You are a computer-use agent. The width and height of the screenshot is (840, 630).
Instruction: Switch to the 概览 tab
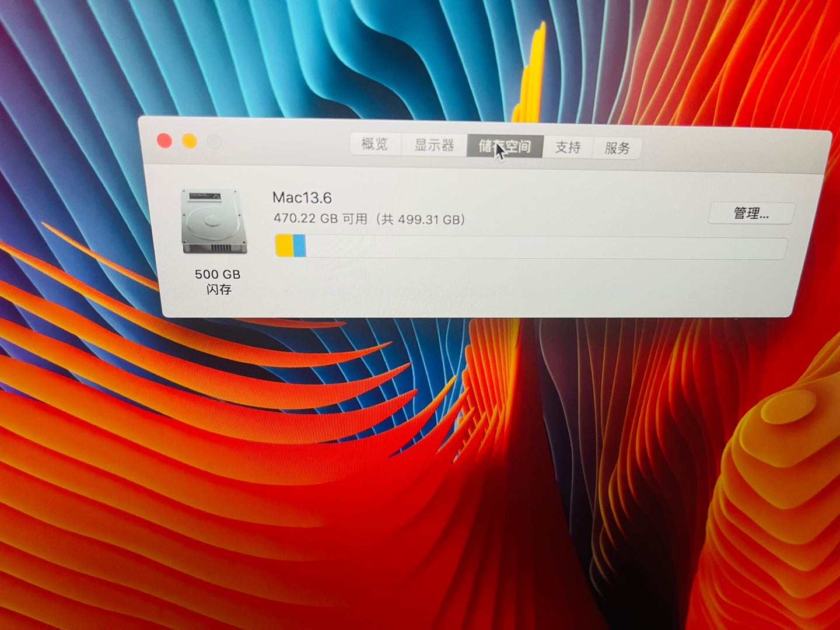click(x=375, y=144)
